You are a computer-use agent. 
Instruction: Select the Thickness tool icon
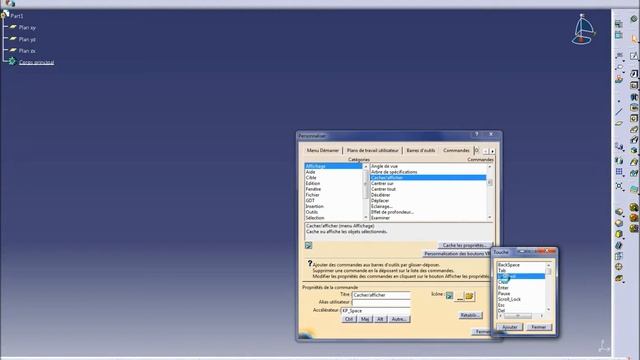tap(619, 256)
